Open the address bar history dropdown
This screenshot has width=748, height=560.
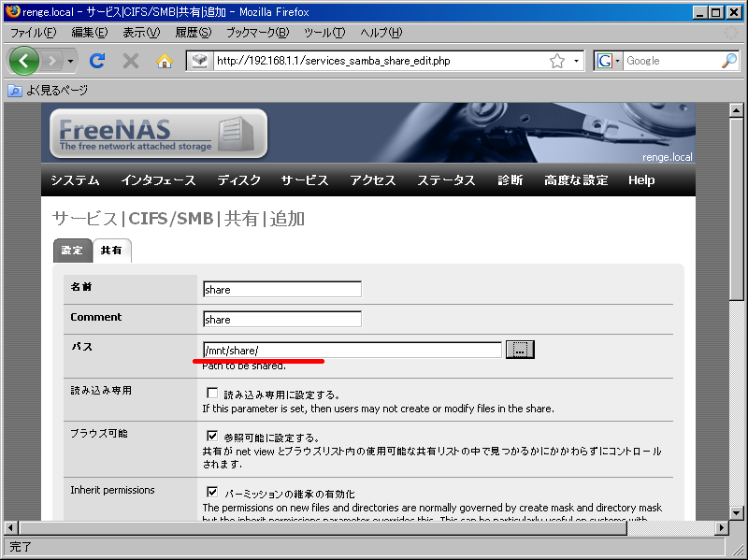tap(576, 61)
